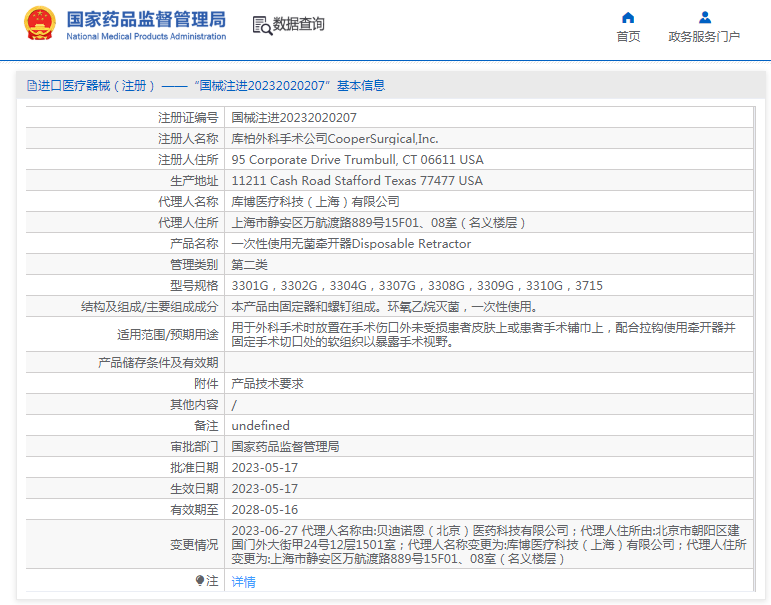Click the 产品名称 label
The image size is (771, 605).
coord(194,244)
